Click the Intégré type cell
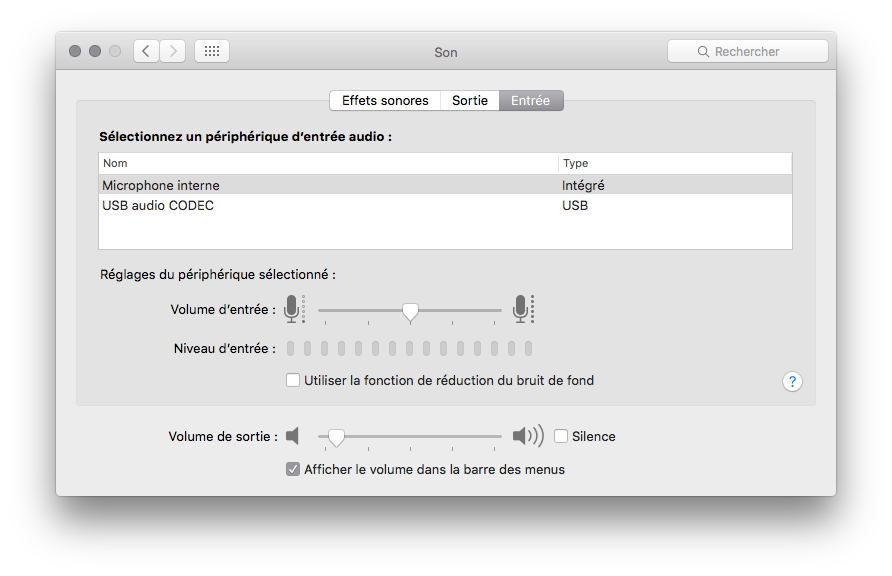The width and height of the screenshot is (892, 576). pos(583,185)
